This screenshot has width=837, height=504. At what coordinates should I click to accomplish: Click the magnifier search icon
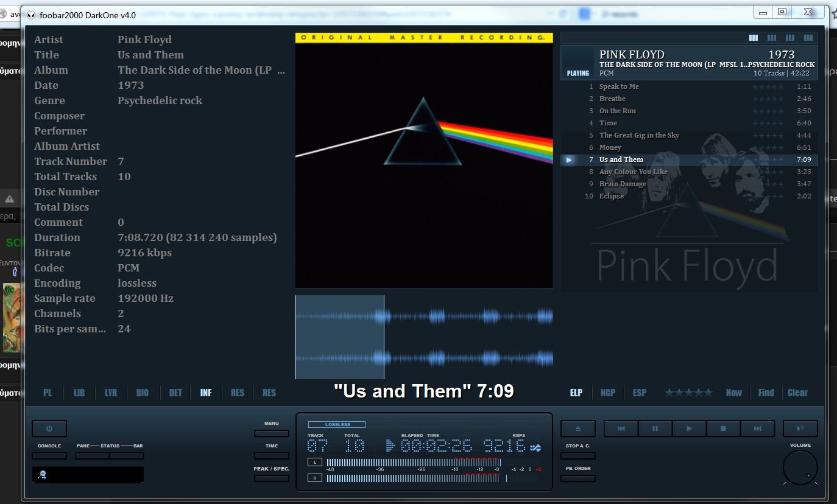click(x=43, y=475)
